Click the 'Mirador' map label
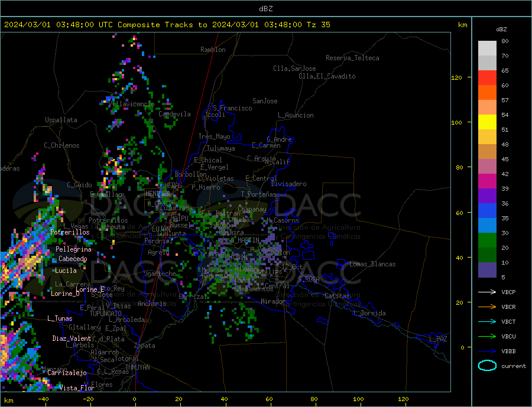 click(x=273, y=301)
